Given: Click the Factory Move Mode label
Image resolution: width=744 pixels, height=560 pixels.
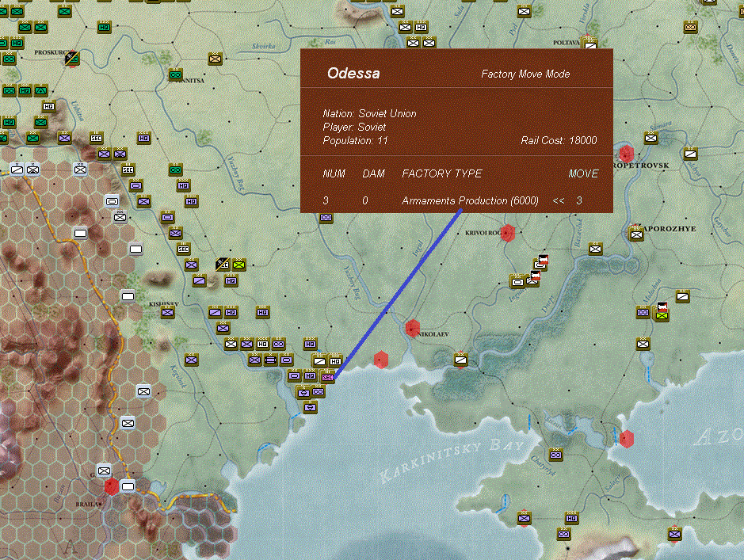Looking at the screenshot, I should pos(525,74).
